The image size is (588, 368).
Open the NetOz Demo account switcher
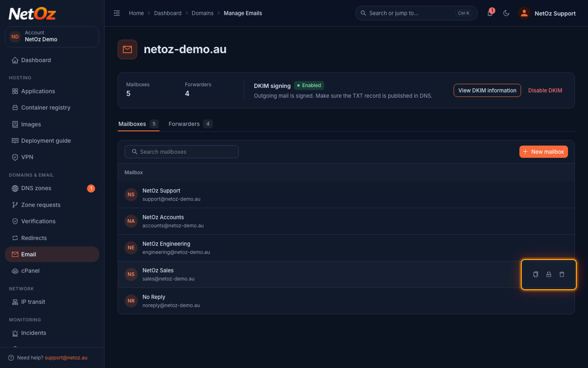[x=52, y=36]
